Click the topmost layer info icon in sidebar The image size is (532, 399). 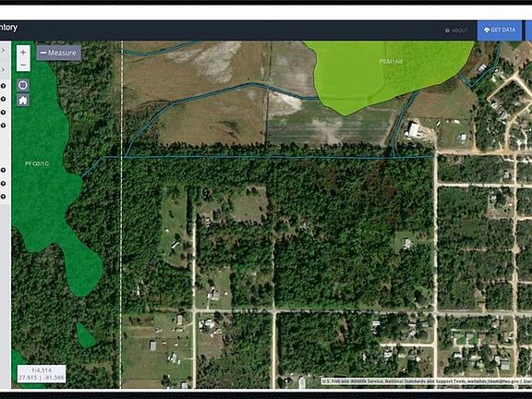click(3, 86)
